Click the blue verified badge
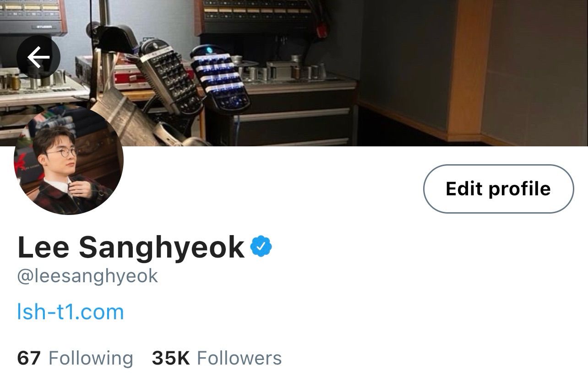Screen dimensions: 588x376 coord(261,247)
